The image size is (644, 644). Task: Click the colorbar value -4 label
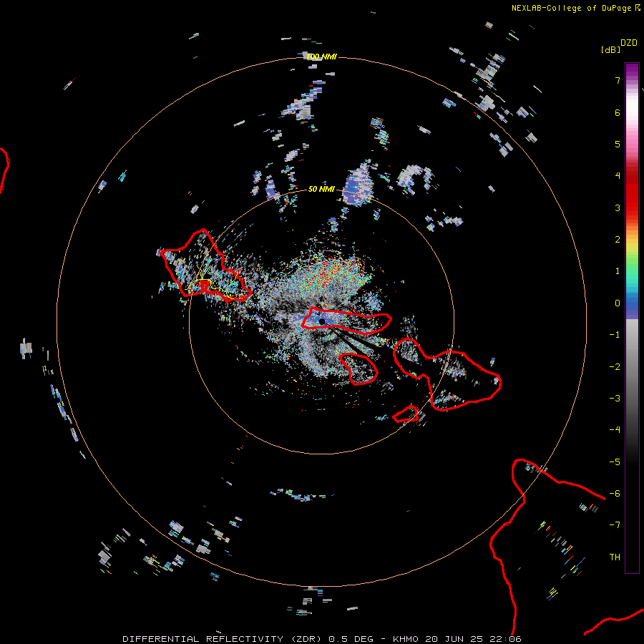coord(615,430)
